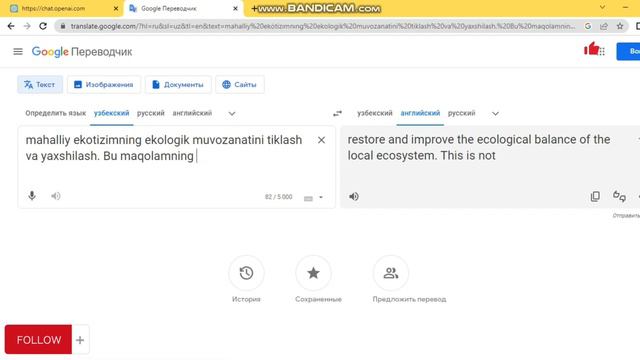The height and width of the screenshot is (360, 640).
Task: Select английский as source language
Action: (x=192, y=113)
